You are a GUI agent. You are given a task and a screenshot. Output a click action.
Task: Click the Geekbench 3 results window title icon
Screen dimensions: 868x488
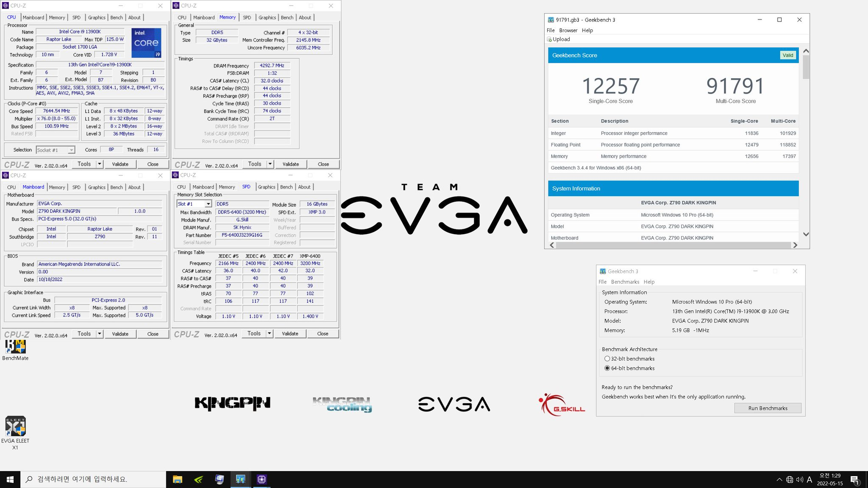pyautogui.click(x=551, y=20)
